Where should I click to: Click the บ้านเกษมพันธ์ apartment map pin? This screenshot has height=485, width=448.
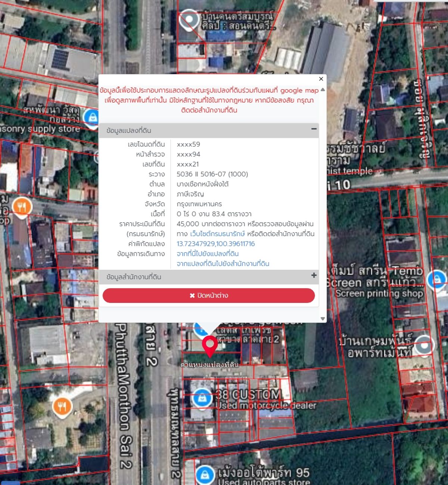pyautogui.click(x=424, y=344)
